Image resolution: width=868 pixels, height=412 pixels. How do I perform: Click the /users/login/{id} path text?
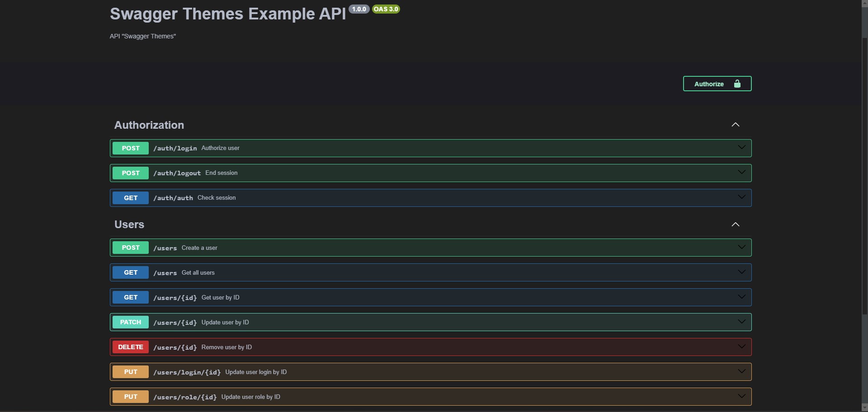(x=187, y=372)
